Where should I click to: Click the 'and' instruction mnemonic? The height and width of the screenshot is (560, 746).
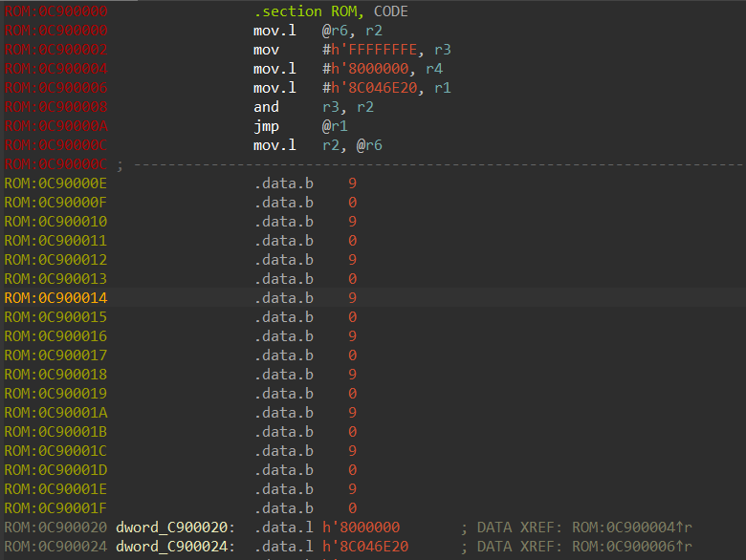click(x=266, y=107)
